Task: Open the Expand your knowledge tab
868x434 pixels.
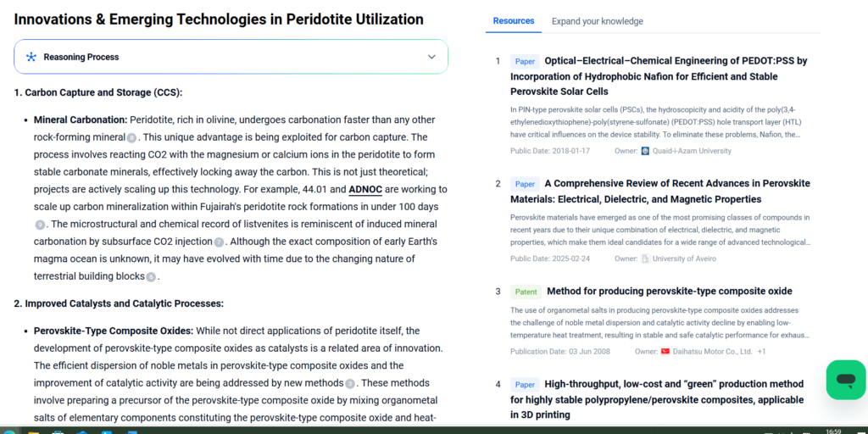Action: [597, 21]
